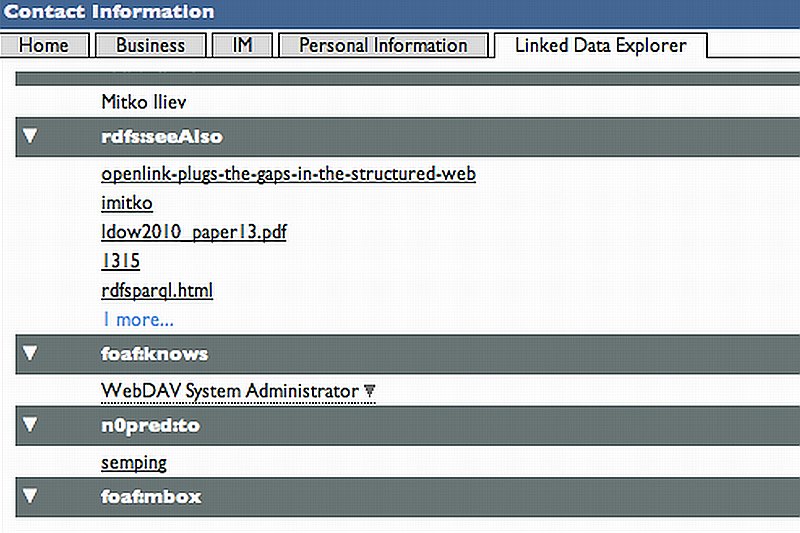Go to Personal Information tab
800x533 pixels.
coord(383,45)
